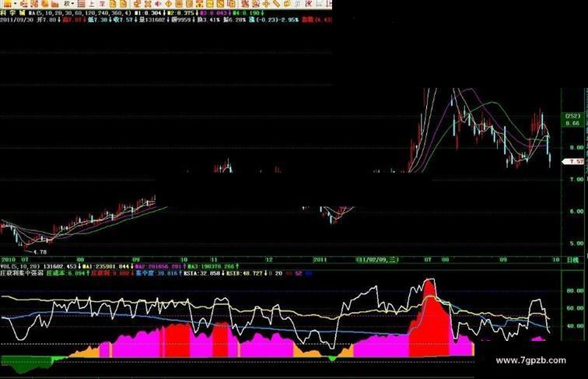This screenshot has width=588, height=379.
Task: Click the green 'MA3:198378.266' volume average
Action: point(210,266)
